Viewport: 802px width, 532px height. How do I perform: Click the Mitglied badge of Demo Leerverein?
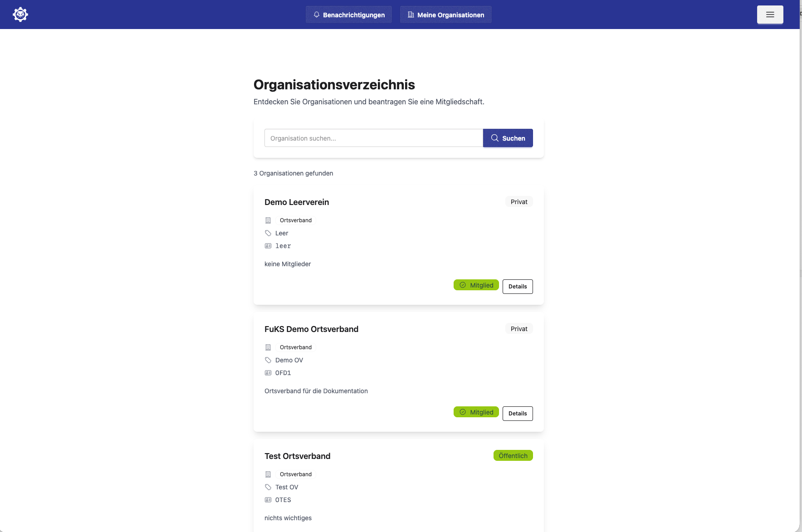476,285
